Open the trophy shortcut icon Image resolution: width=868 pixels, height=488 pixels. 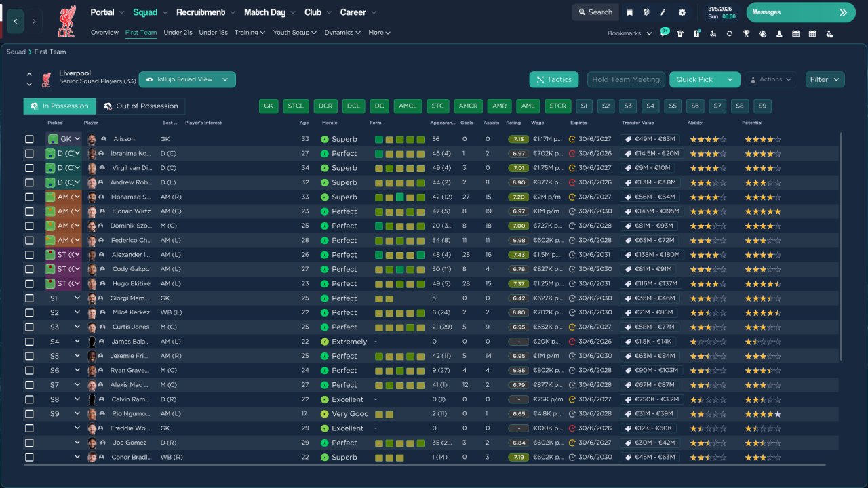(x=746, y=33)
